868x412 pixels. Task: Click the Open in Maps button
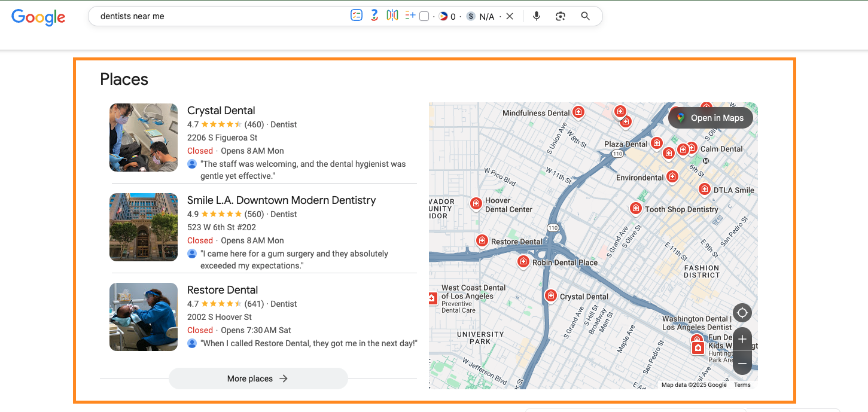click(710, 118)
